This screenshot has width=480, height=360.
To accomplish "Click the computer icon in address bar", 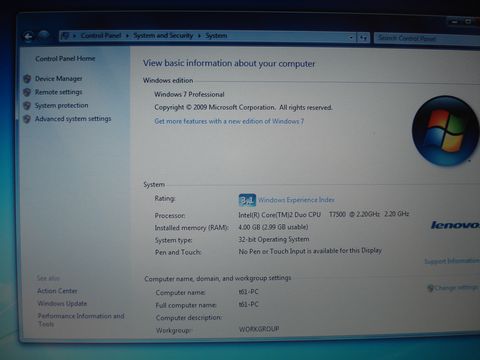I will (65, 35).
